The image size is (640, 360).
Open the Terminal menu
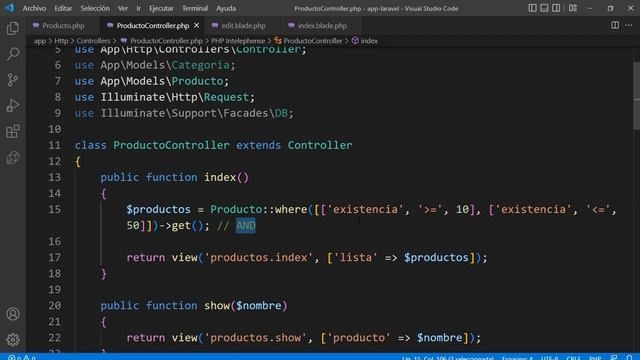[195, 8]
